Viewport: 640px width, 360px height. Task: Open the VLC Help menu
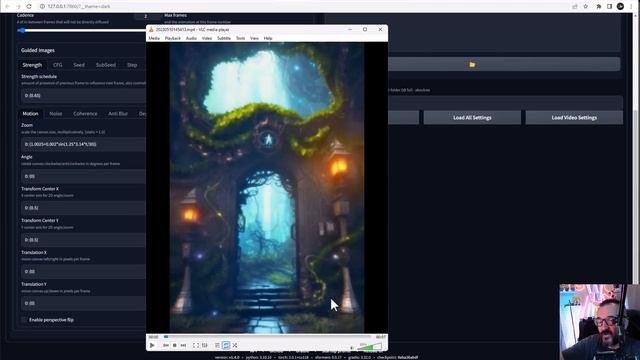coord(268,38)
